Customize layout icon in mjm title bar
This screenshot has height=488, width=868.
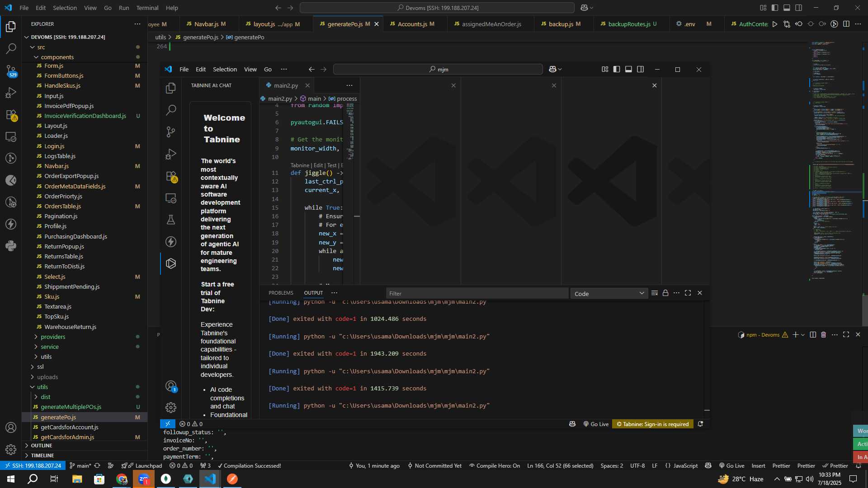tap(605, 70)
